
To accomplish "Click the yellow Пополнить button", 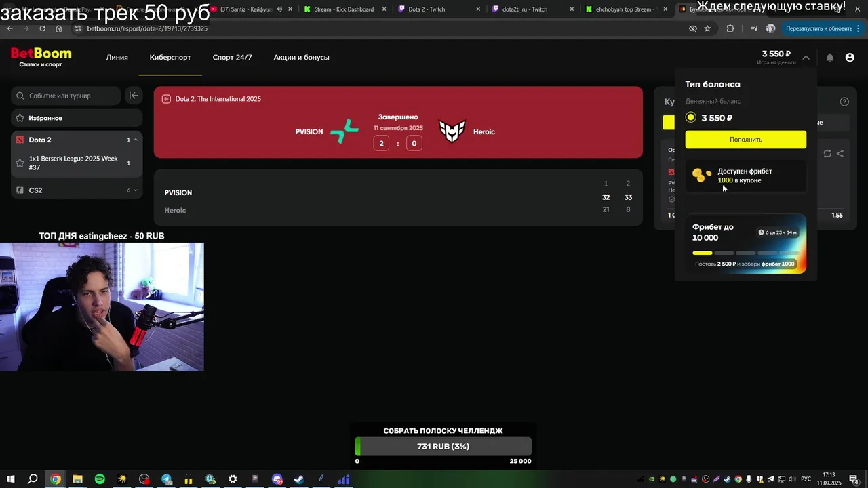I will coord(745,140).
